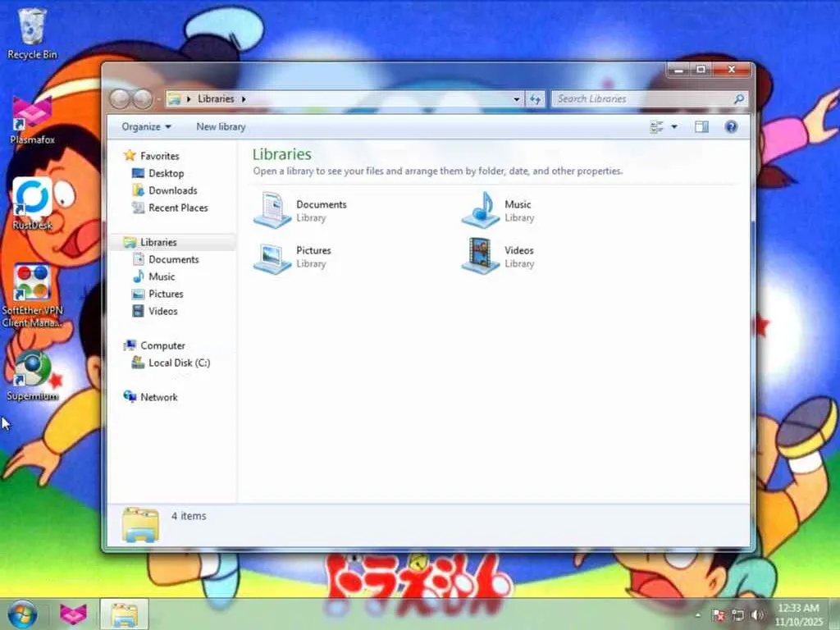Launch Supermium from the desktop

[32, 376]
